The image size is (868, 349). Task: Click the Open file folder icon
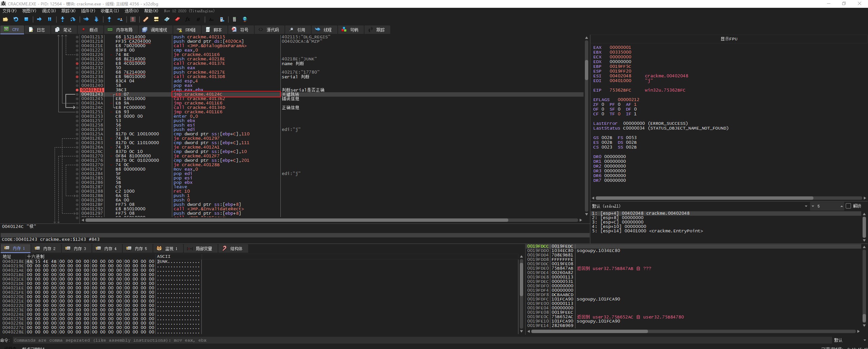pos(5,19)
